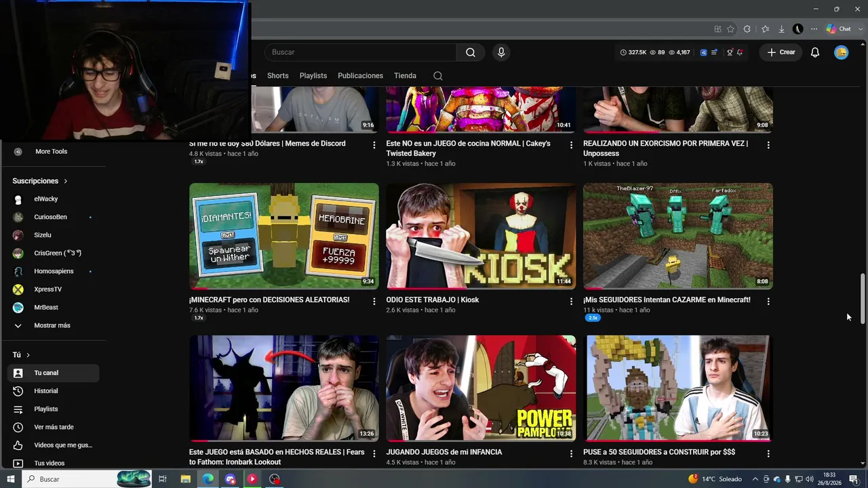The image size is (868, 488).
Task: Open Ver más tarde in sidebar
Action: click(54, 427)
